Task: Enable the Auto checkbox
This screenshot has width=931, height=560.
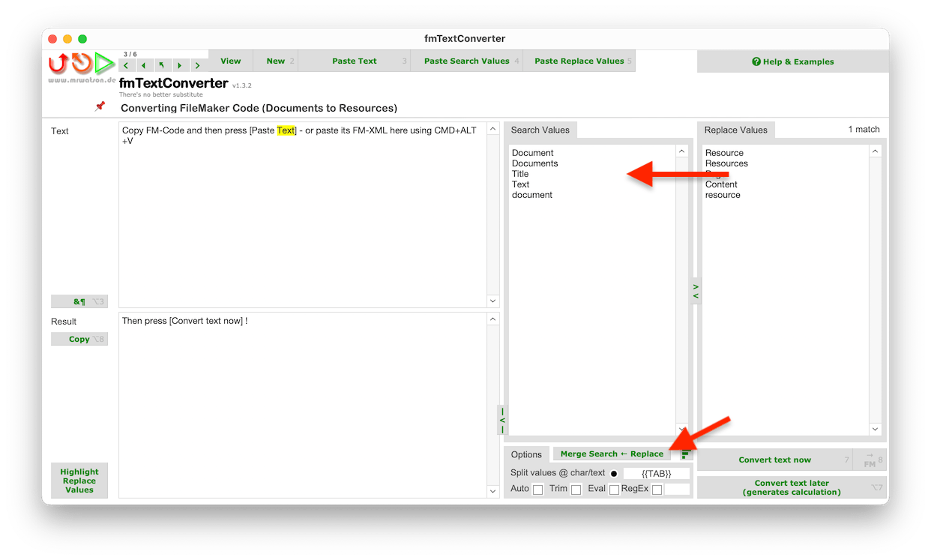Action: coord(537,490)
